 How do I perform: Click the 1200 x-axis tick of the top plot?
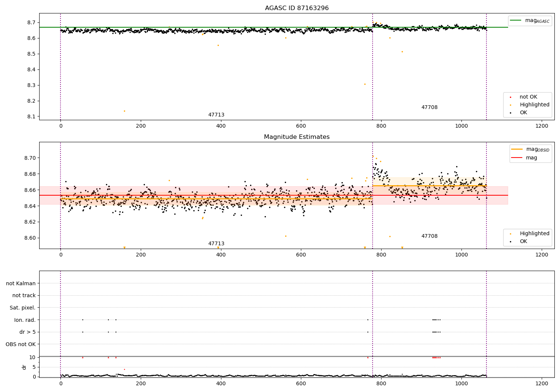(x=542, y=126)
